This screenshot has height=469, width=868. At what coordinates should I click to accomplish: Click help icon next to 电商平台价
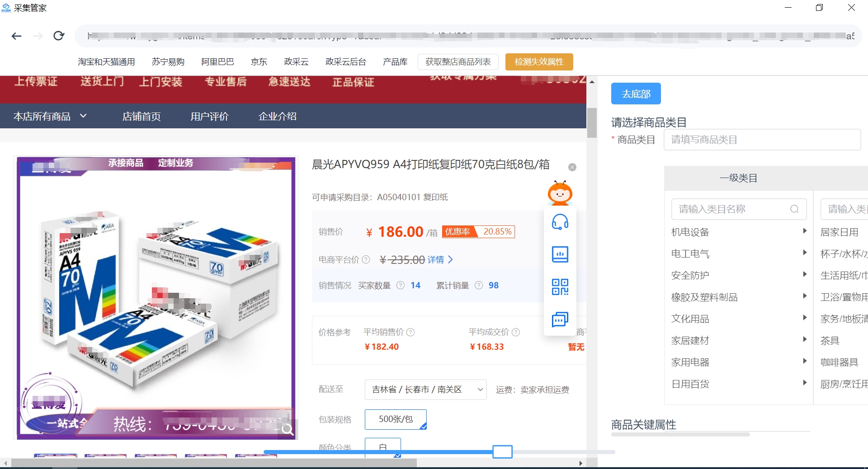click(x=366, y=259)
